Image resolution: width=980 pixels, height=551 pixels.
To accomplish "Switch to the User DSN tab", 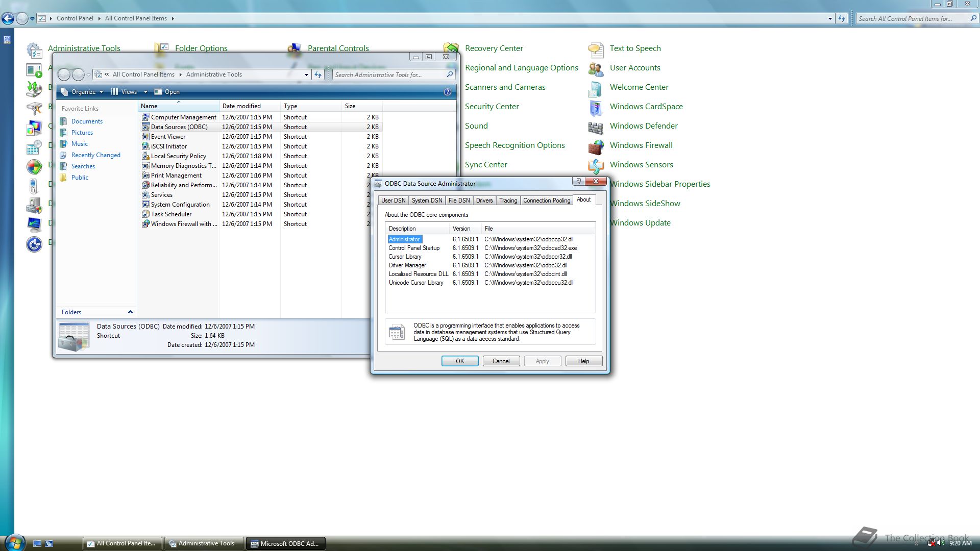I will (x=393, y=201).
